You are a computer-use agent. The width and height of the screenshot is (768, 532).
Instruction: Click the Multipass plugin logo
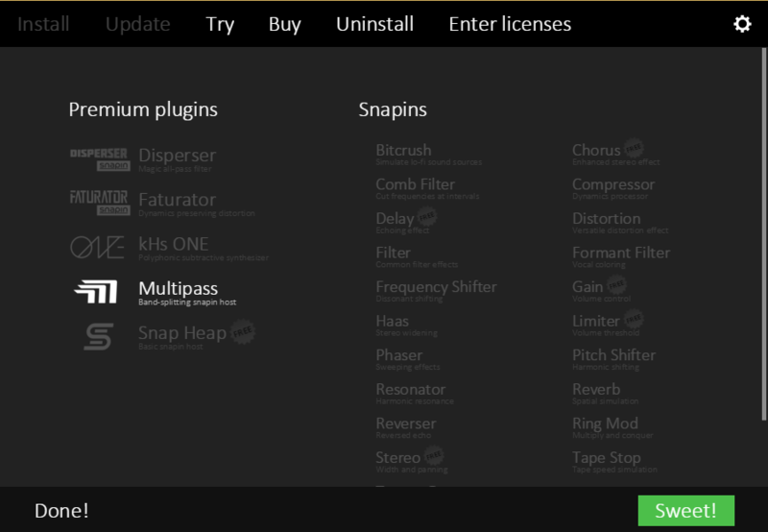96,292
